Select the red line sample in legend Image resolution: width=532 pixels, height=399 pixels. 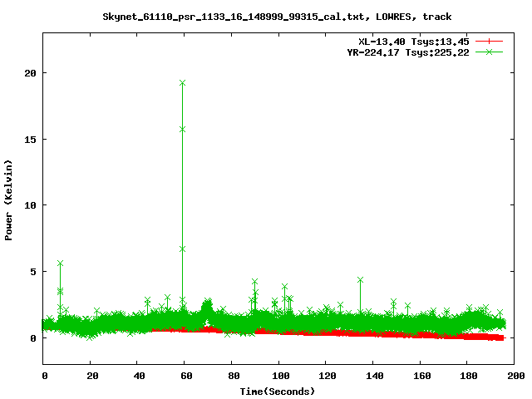pos(489,41)
